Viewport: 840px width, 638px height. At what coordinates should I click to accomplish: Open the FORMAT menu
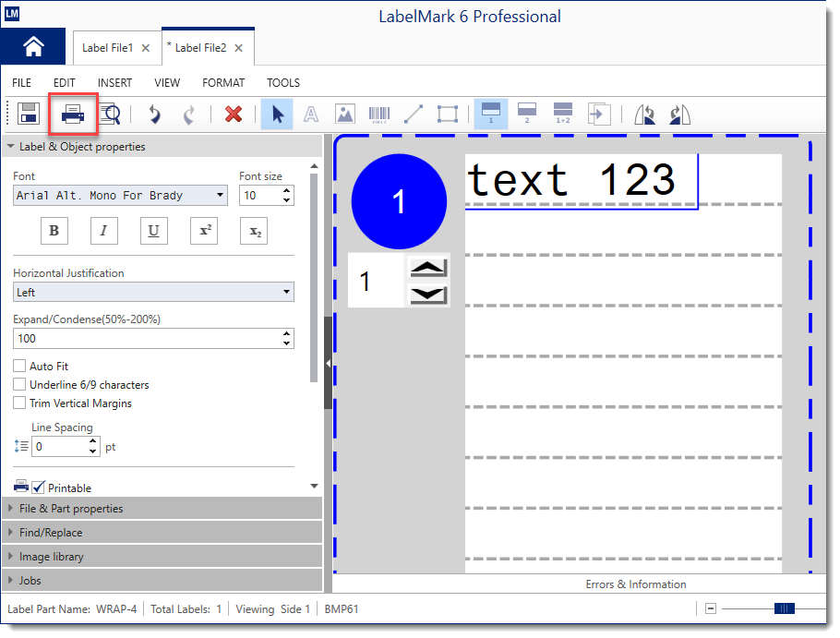pyautogui.click(x=223, y=82)
